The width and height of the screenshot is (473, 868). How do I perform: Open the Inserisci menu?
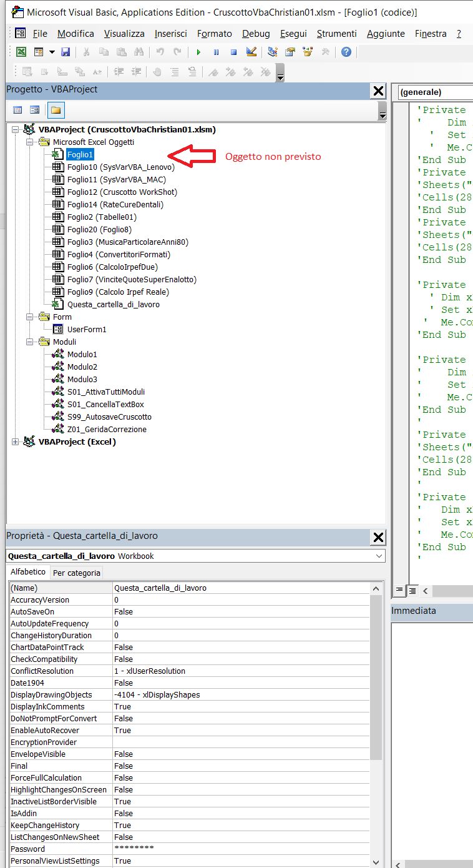coord(171,34)
